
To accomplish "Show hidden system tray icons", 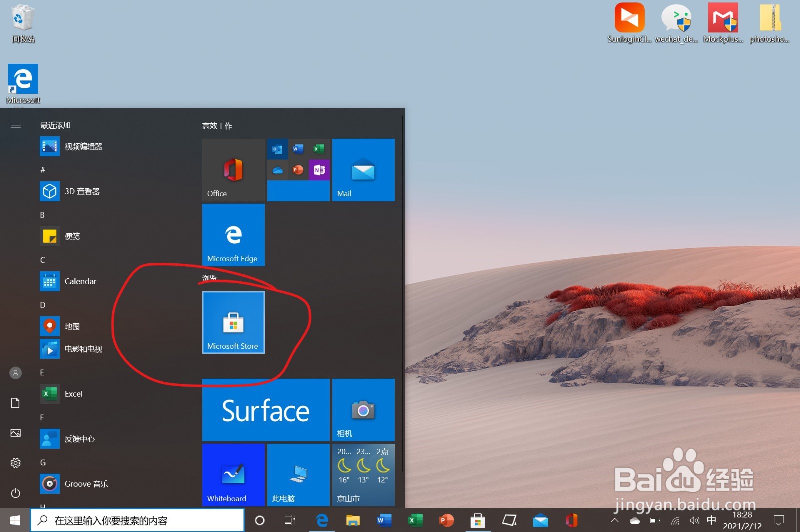I will [615, 520].
